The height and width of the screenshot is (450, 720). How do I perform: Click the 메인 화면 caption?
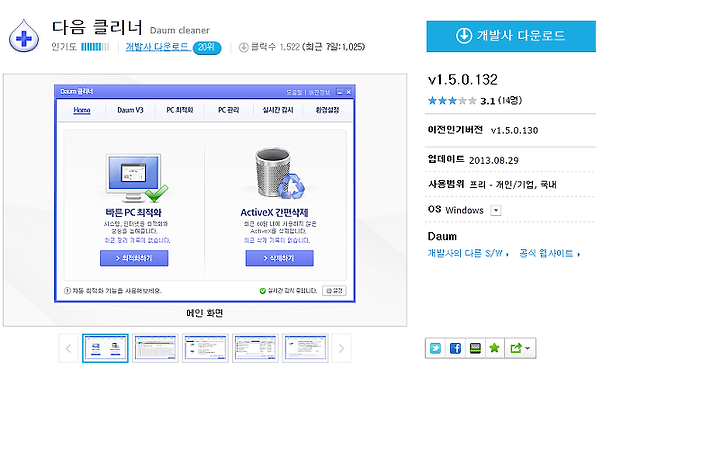pos(205,313)
